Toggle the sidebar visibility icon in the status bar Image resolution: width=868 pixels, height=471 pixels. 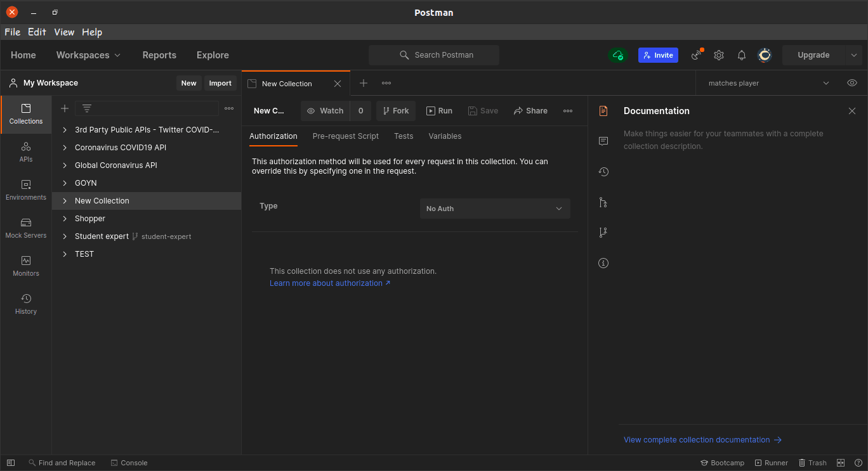coord(11,463)
